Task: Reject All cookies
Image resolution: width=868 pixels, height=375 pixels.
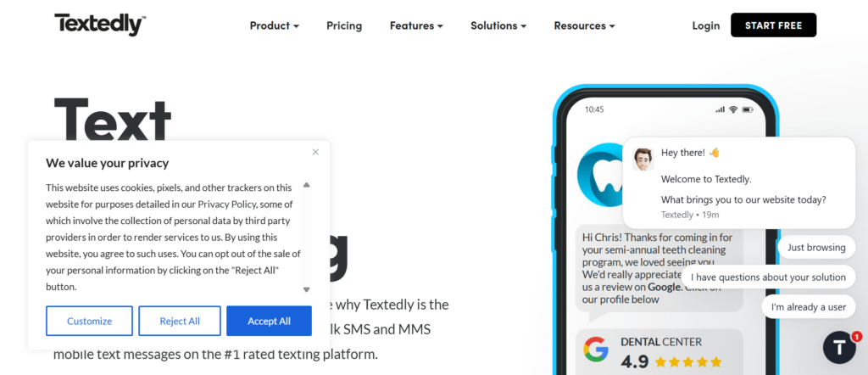Action: coord(180,321)
